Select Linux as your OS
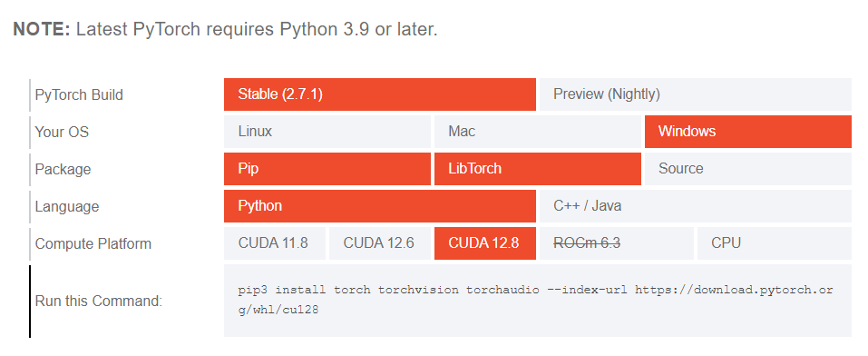Screen dimensions: 868x356 tap(327, 132)
